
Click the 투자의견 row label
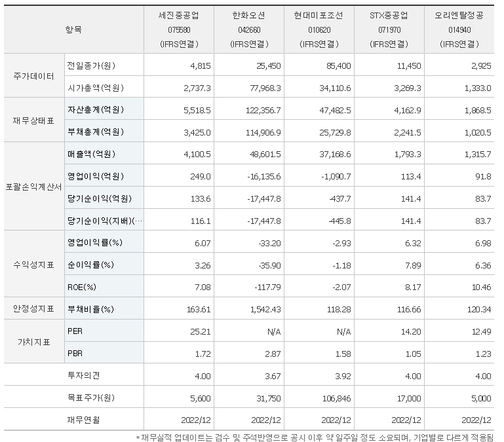point(84,375)
